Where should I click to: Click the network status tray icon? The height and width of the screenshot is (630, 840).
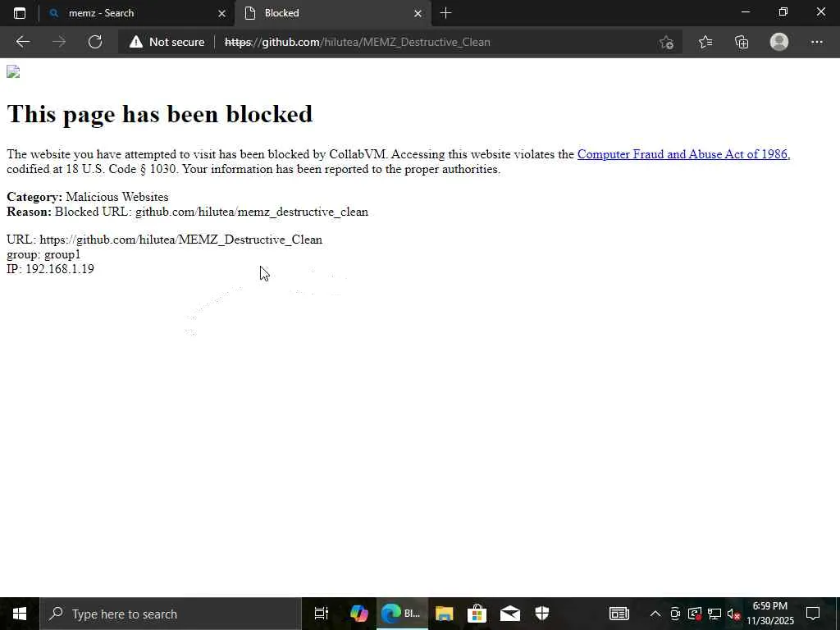(x=714, y=614)
